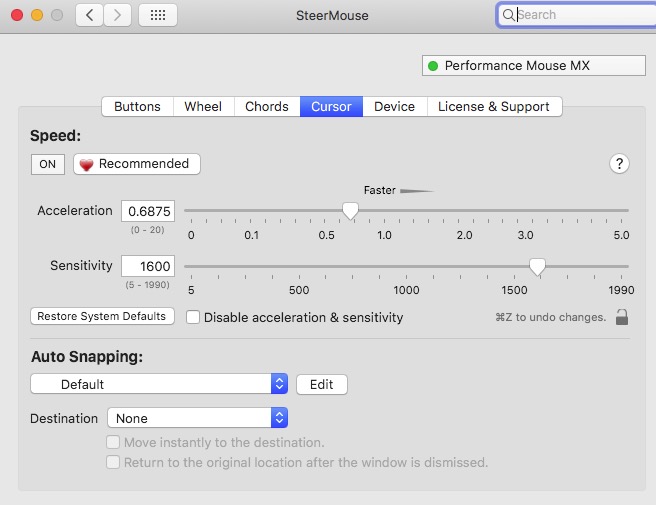Click the Sensitivity slider thumb
The image size is (656, 505).
[x=537, y=266]
